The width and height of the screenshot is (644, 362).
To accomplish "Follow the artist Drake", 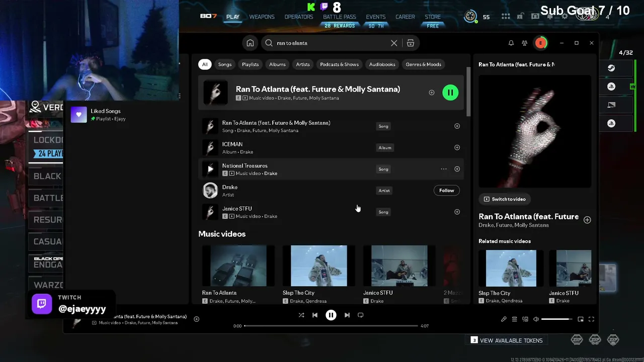I will (446, 191).
